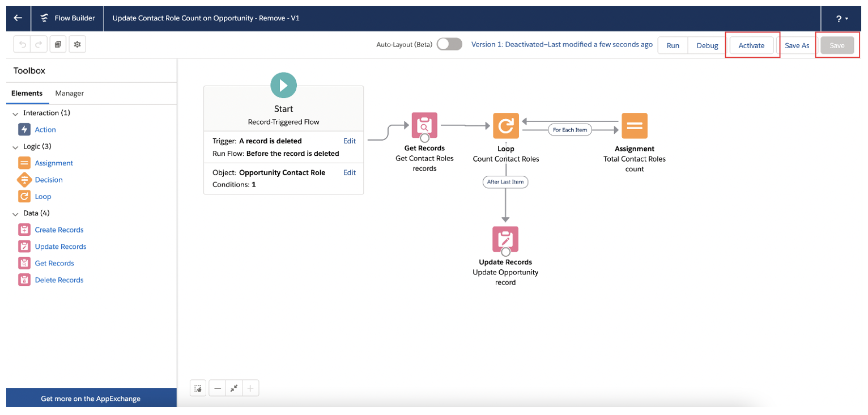The image size is (868, 415).
Task: Collapse the Data (4) section
Action: [x=15, y=214]
